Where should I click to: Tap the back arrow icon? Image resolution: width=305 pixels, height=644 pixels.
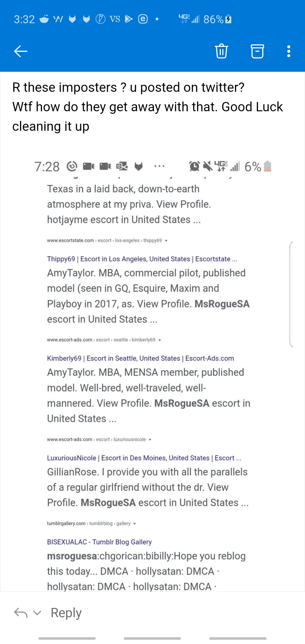pos(21,51)
